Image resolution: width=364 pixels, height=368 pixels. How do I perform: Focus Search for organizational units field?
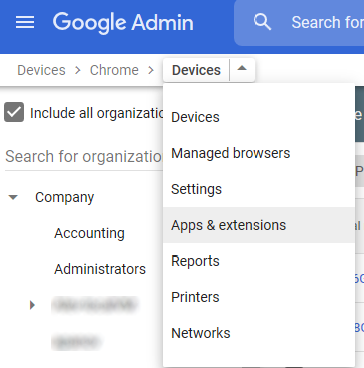[84, 157]
